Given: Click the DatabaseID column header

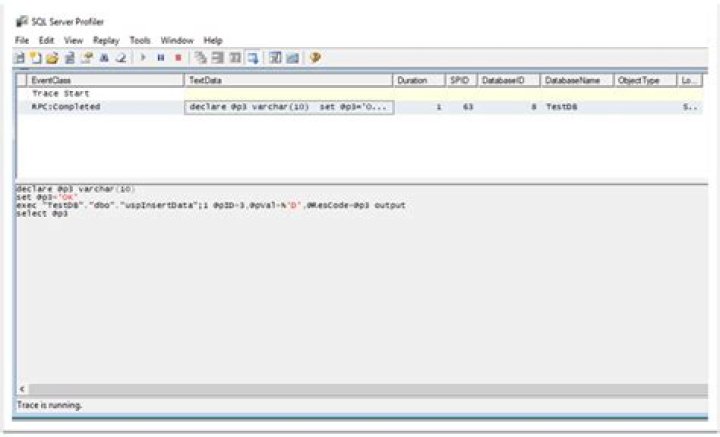Looking at the screenshot, I should (x=509, y=80).
